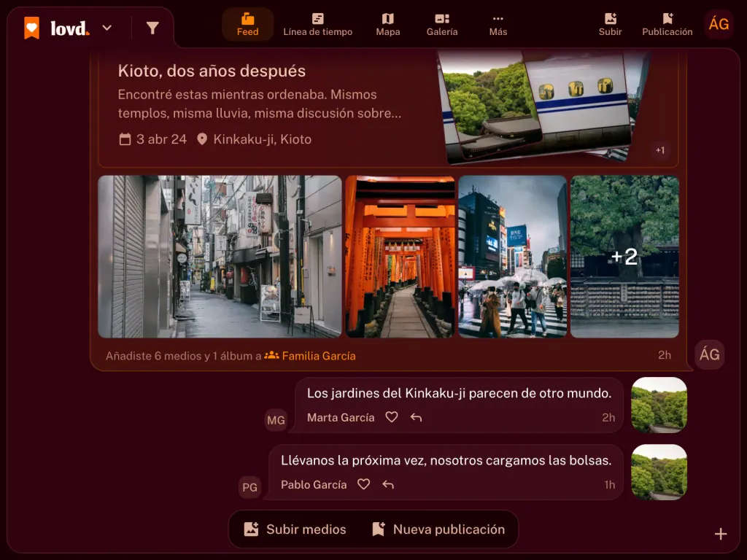The image size is (747, 560).
Task: Like Marta García's comment with heart
Action: tap(392, 417)
